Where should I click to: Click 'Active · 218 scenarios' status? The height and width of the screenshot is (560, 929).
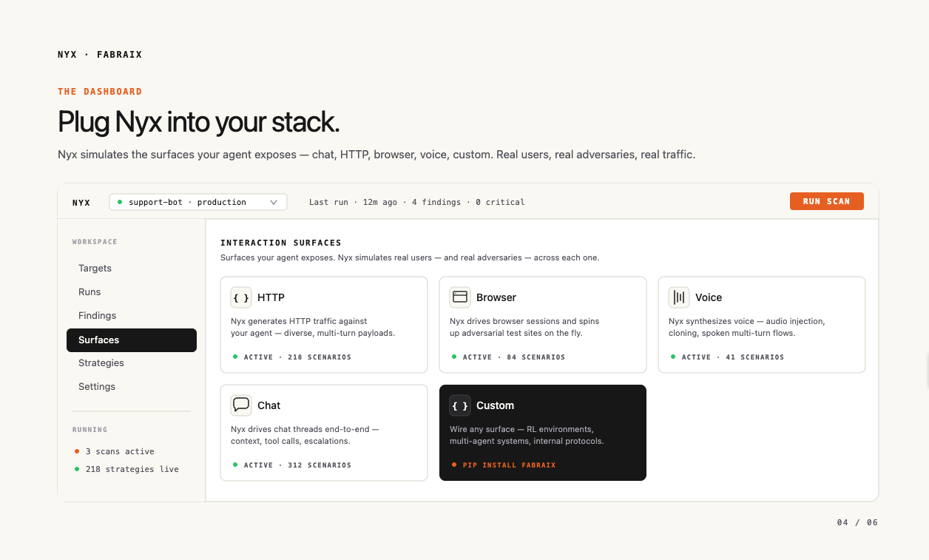297,357
